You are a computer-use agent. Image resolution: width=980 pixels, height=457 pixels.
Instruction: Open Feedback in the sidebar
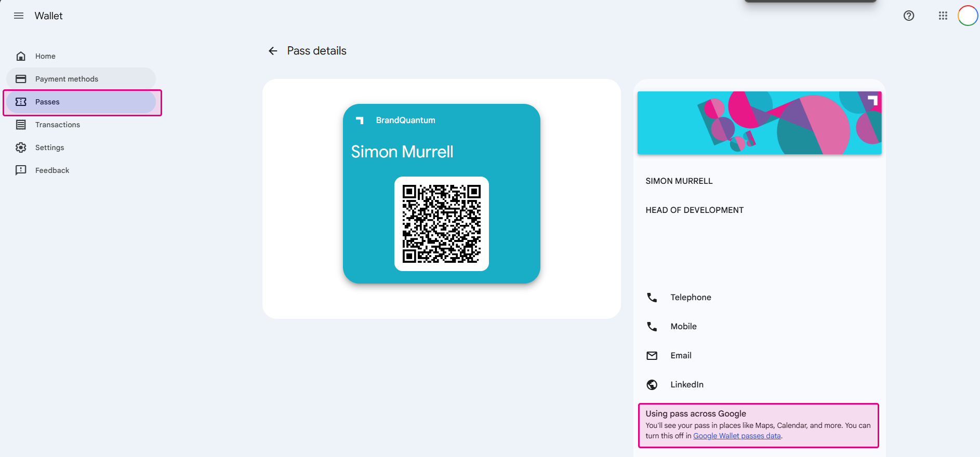pyautogui.click(x=81, y=170)
